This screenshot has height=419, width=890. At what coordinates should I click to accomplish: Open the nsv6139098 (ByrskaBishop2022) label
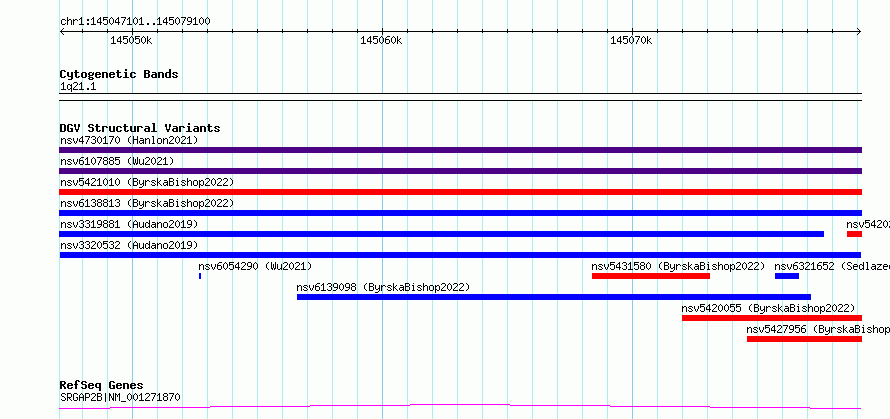[x=383, y=287]
